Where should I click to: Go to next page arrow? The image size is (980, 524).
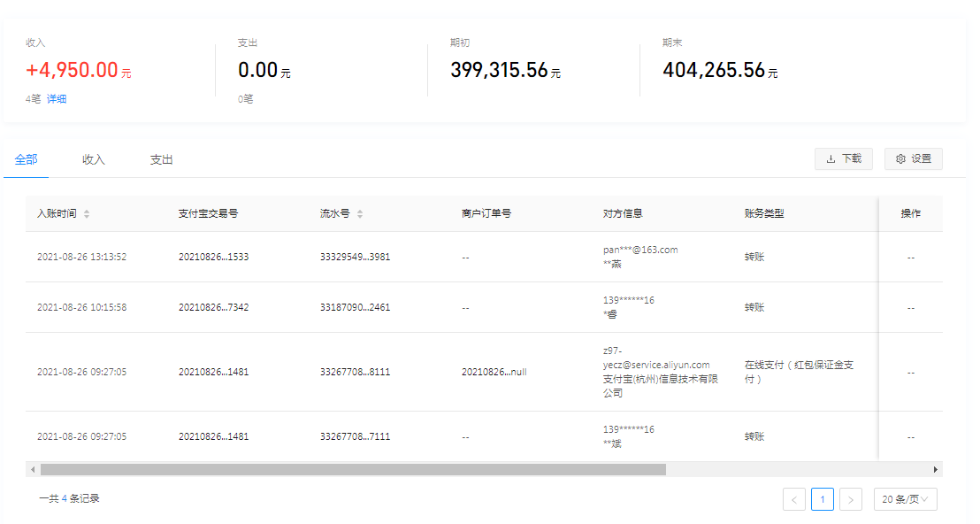pyautogui.click(x=850, y=500)
